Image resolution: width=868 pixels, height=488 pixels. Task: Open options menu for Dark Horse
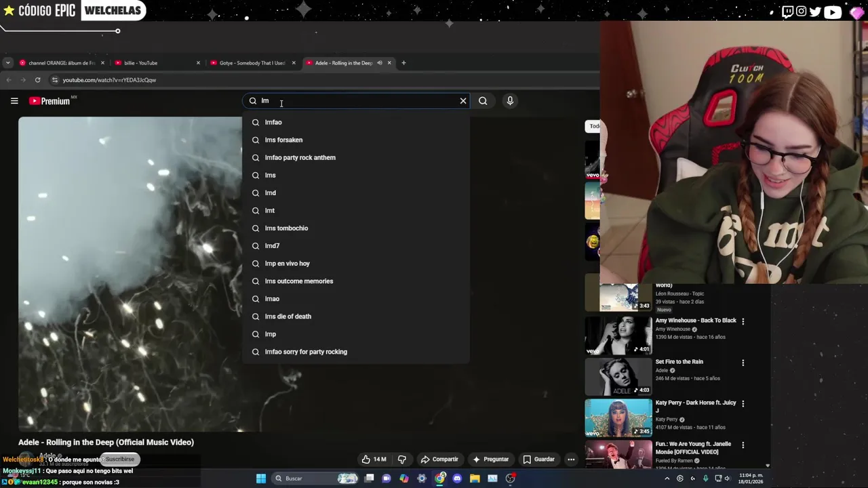click(x=743, y=403)
